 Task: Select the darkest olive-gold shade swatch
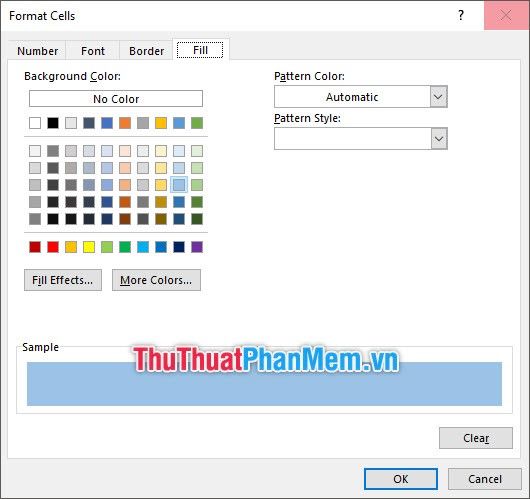(x=161, y=219)
